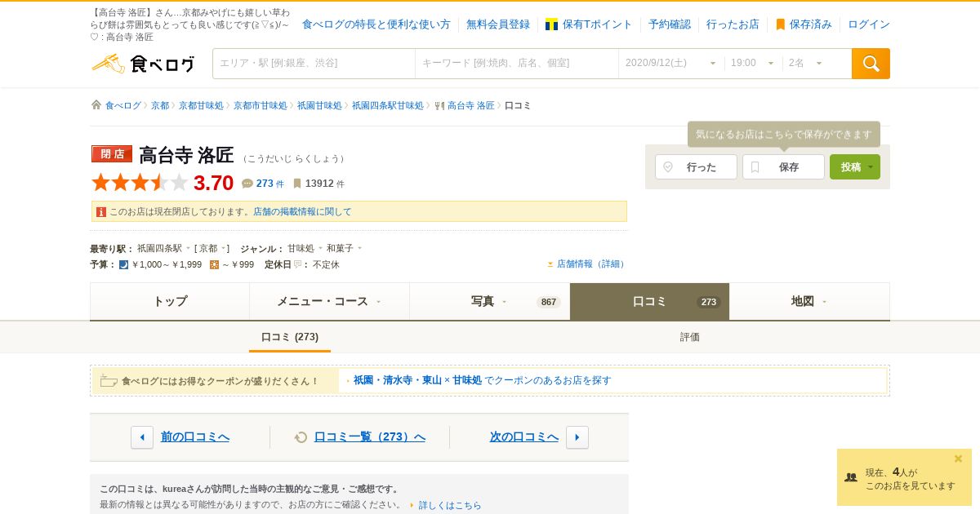
Task: Click 祇園甘味処 breadcrumb link
Action: (319, 106)
